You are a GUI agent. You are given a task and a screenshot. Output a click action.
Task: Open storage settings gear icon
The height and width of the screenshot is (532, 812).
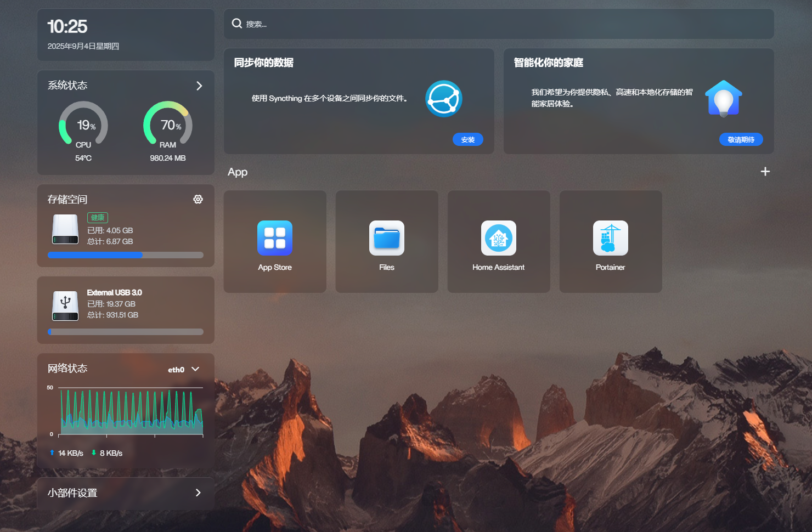pyautogui.click(x=198, y=199)
